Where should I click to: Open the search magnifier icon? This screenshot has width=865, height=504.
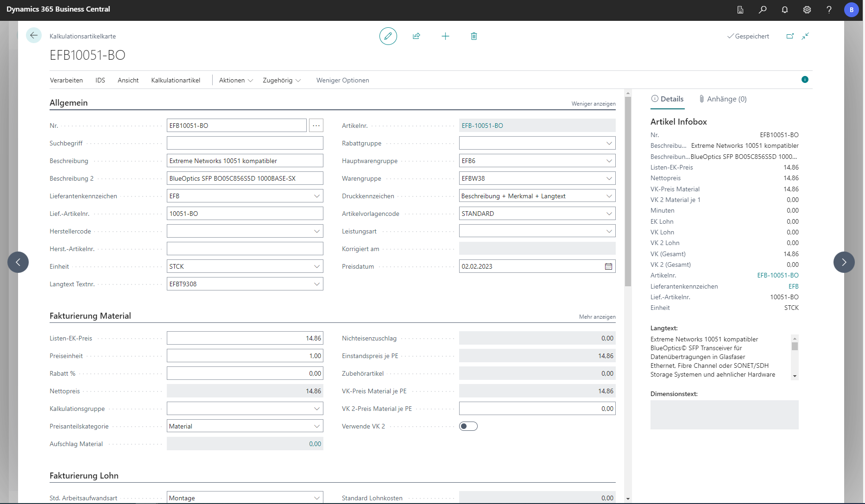click(x=763, y=10)
